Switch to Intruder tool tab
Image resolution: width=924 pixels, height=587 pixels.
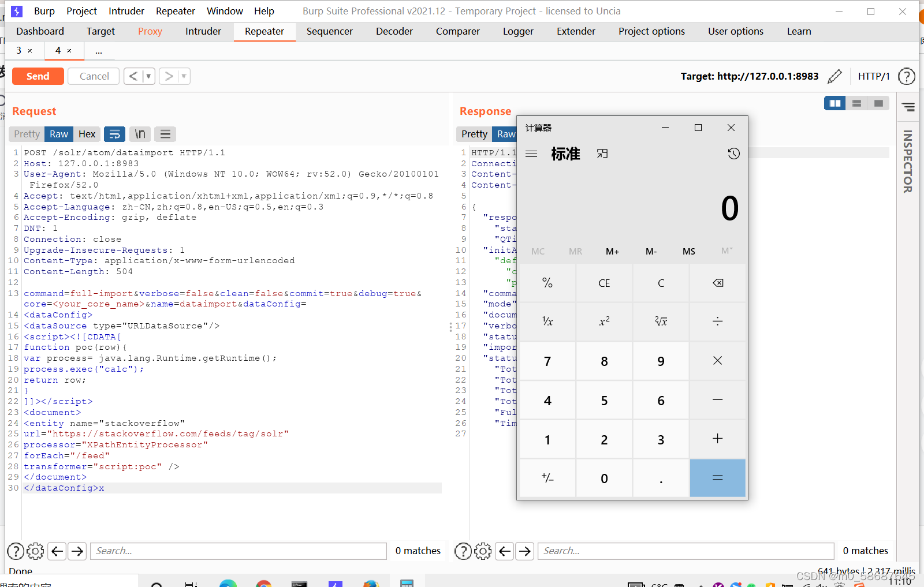(203, 31)
